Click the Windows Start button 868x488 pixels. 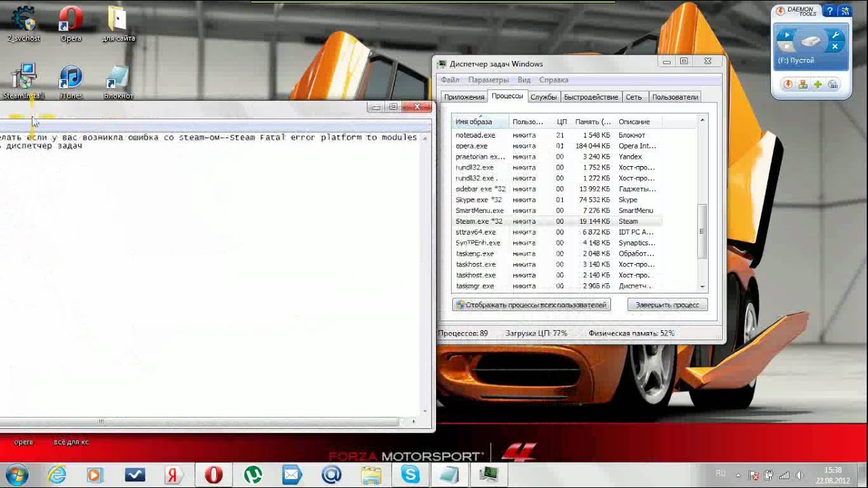click(x=16, y=474)
